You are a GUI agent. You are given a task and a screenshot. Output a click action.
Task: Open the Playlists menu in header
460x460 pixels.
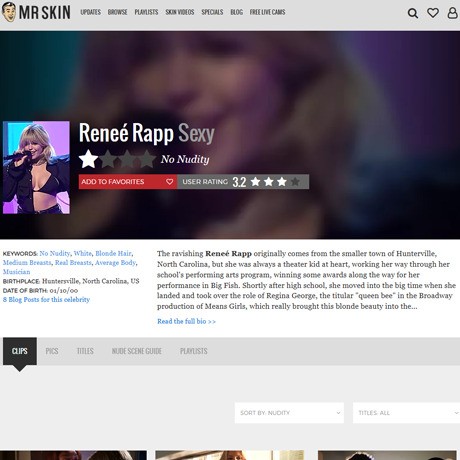click(x=146, y=12)
